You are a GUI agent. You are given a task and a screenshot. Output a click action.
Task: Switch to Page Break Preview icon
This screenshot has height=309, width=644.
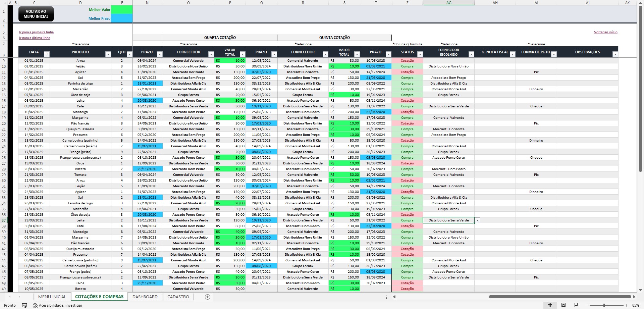[577, 305]
